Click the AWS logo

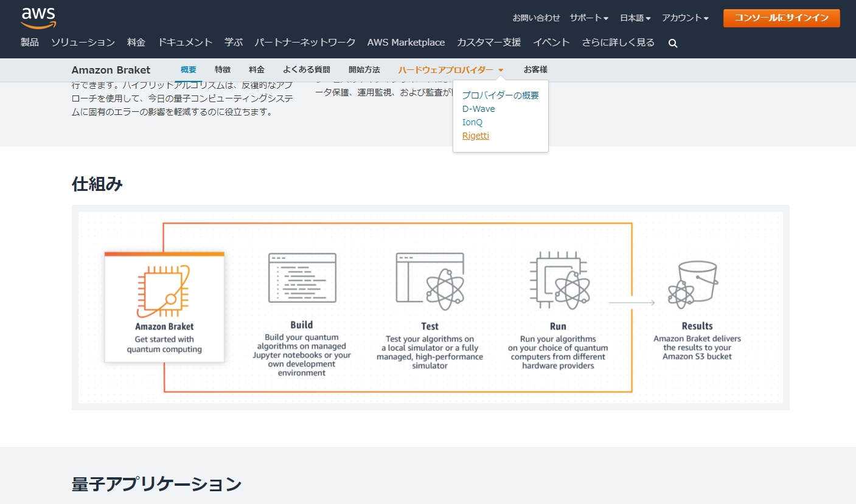coord(37,16)
